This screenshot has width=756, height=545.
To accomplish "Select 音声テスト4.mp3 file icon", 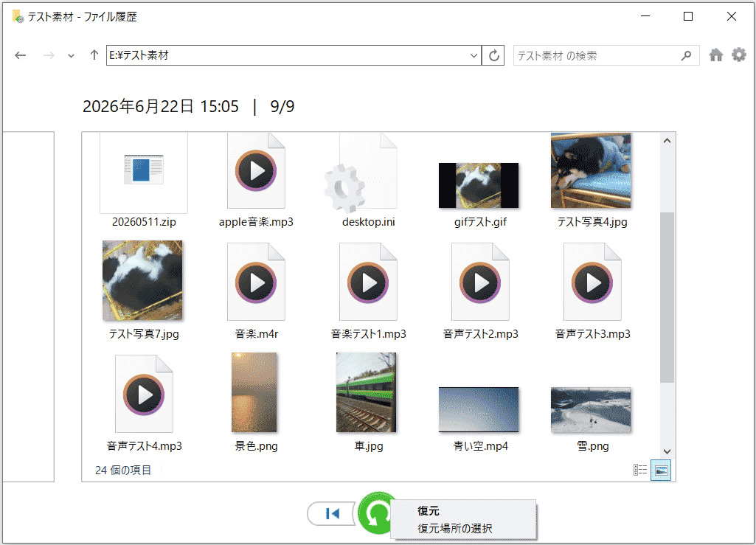I will pos(144,394).
